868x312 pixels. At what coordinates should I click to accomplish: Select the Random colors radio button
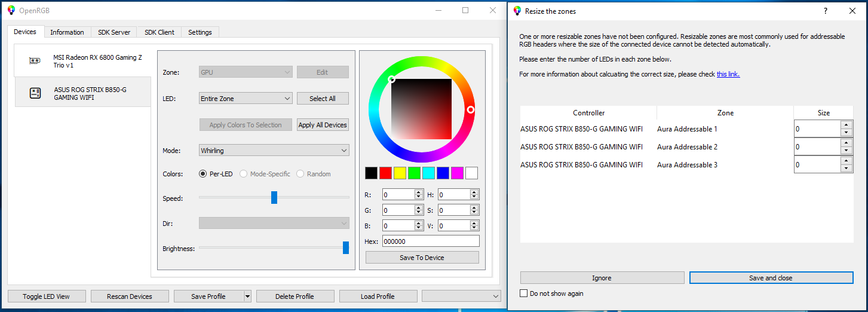300,174
